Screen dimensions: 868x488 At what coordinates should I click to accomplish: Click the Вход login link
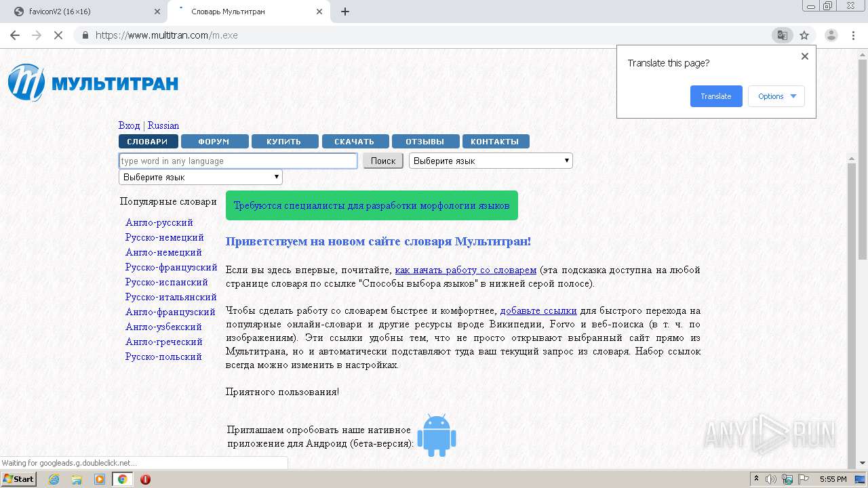pyautogui.click(x=129, y=125)
